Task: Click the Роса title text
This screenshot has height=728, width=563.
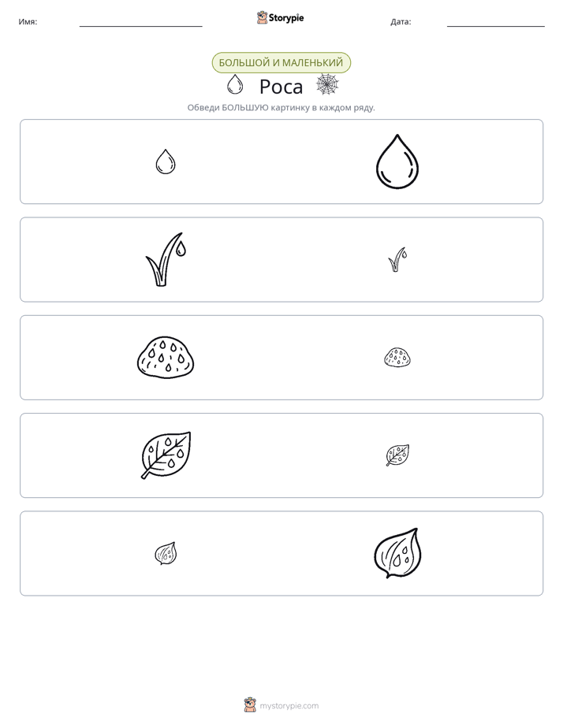Action: pos(281,87)
